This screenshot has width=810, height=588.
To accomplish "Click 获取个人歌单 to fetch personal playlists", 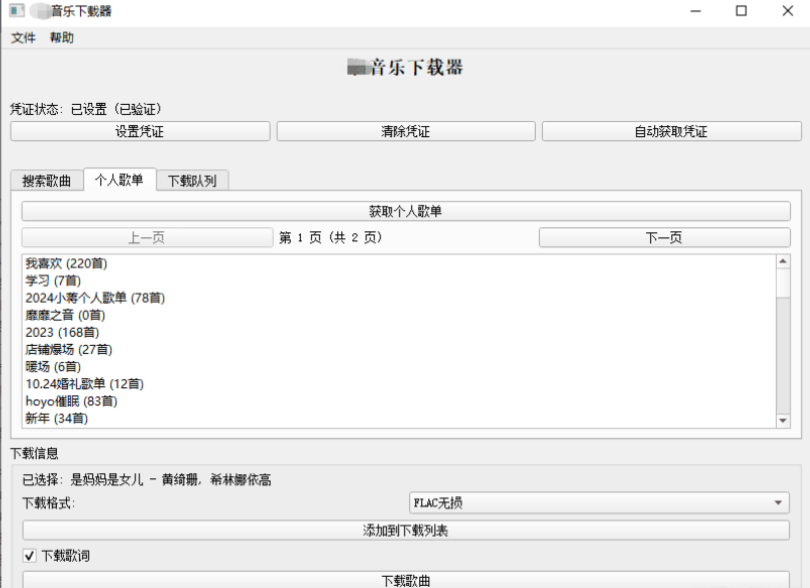I will [404, 211].
